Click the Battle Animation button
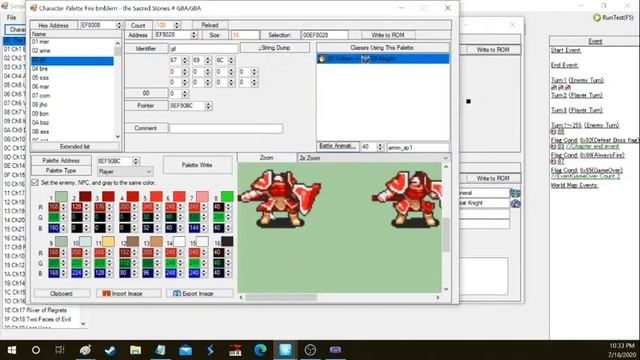Image resolution: width=640 pixels, height=360 pixels. pyautogui.click(x=338, y=146)
